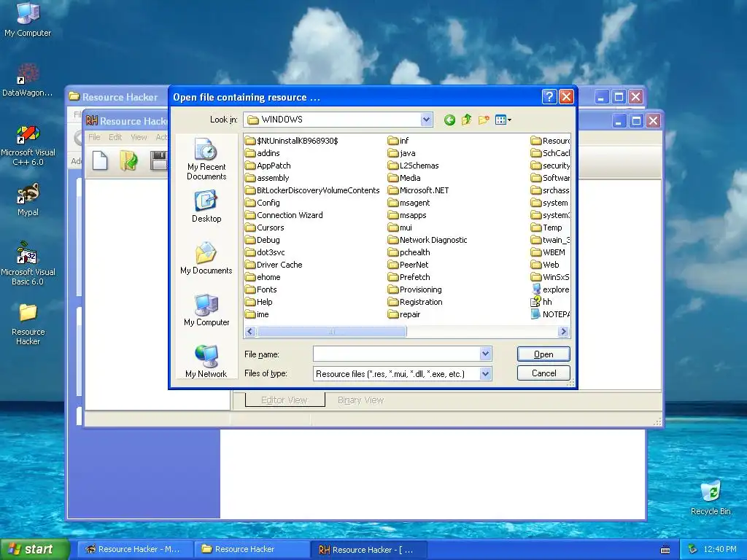The image size is (747, 560).
Task: Switch to the Binary View tab
Action: point(360,400)
